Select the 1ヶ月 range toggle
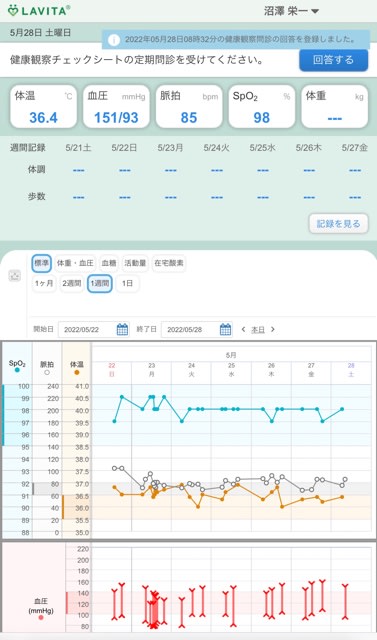Viewport: 377px width, 640px height. pos(44,283)
